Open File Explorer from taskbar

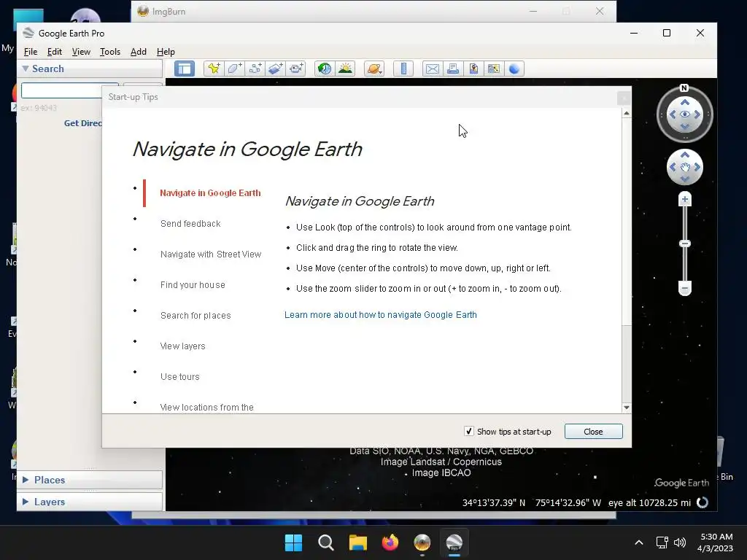[x=357, y=542]
